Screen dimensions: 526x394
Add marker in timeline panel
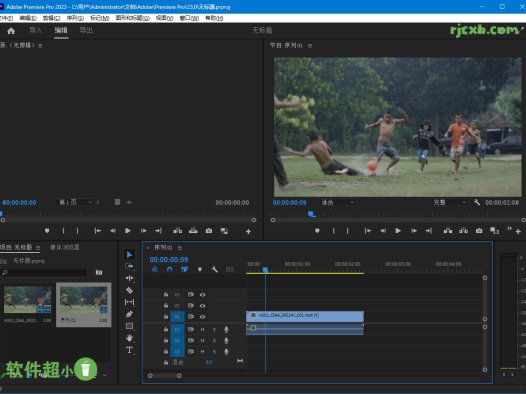click(200, 269)
